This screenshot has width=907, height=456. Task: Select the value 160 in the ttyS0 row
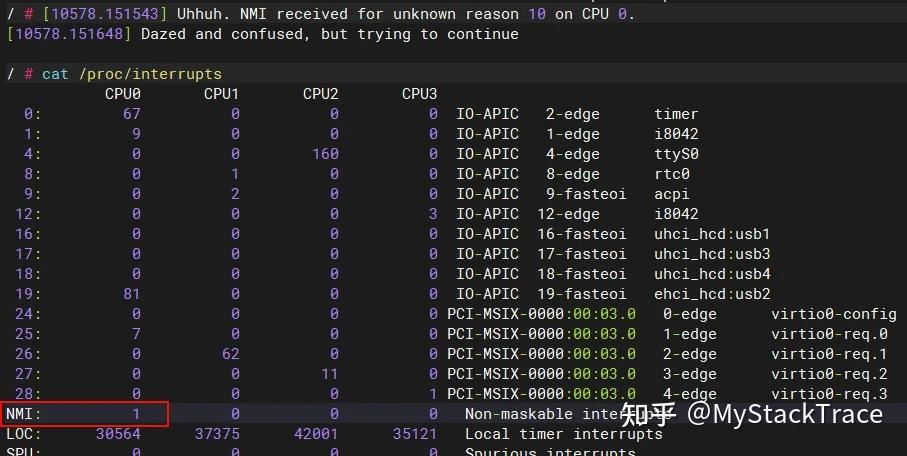click(x=325, y=154)
